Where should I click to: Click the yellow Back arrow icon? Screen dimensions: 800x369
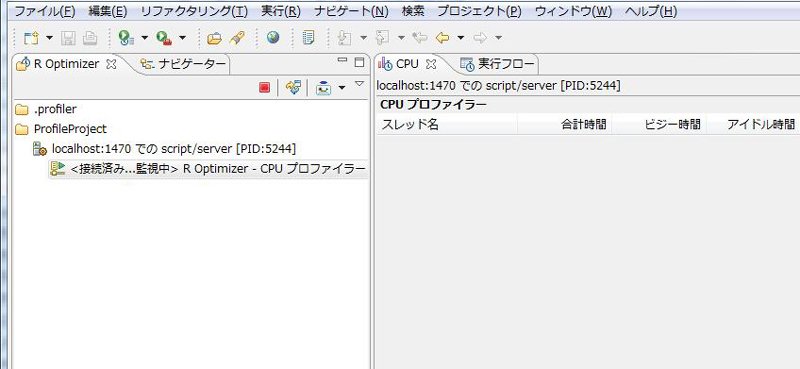[442, 37]
